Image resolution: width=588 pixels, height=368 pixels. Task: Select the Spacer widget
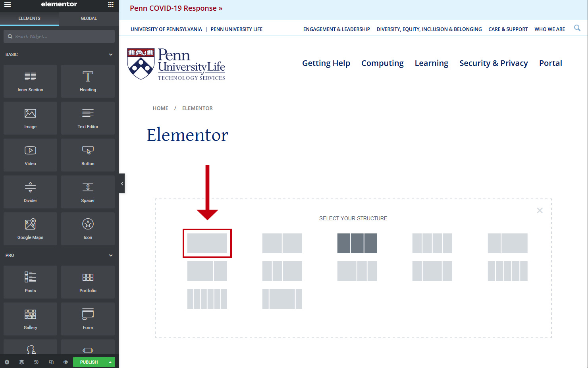point(88,192)
